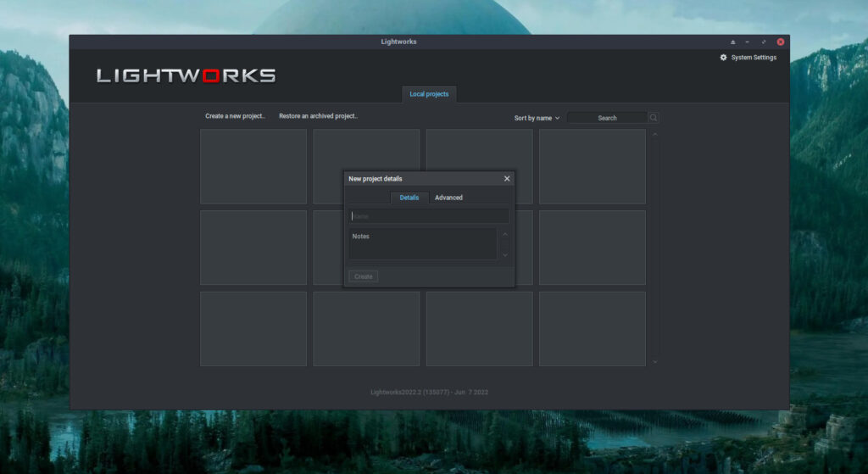
Task: Click the search magnifier icon
Action: tap(654, 117)
